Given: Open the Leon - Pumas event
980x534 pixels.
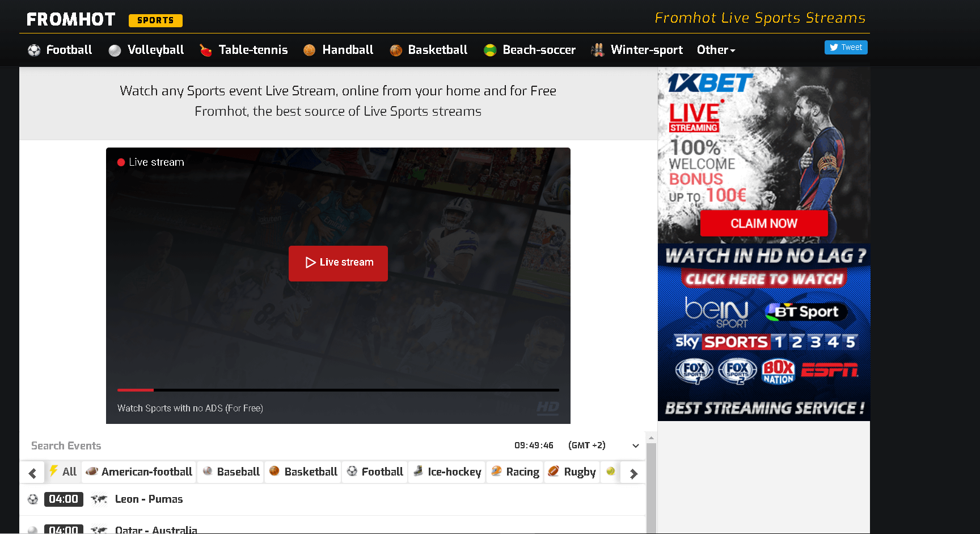Looking at the screenshot, I should [149, 499].
